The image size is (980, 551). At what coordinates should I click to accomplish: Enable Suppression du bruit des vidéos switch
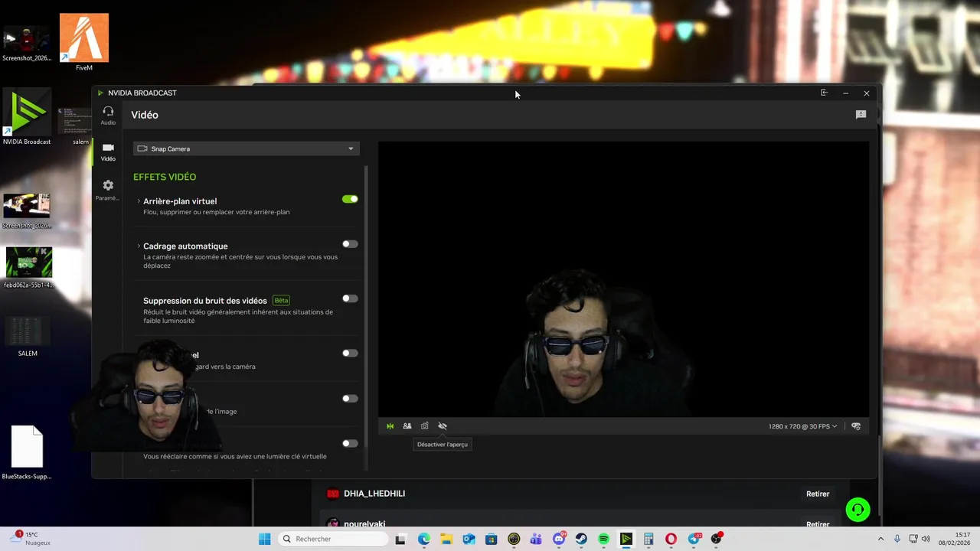click(x=350, y=298)
